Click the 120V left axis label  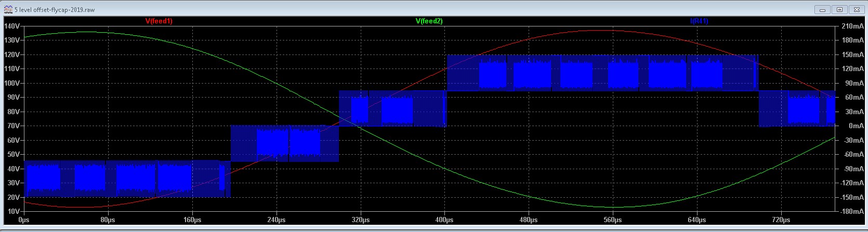pyautogui.click(x=11, y=54)
